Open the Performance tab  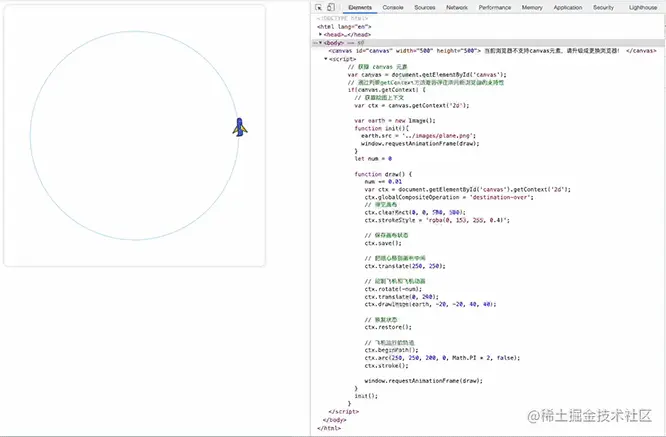[x=495, y=8]
